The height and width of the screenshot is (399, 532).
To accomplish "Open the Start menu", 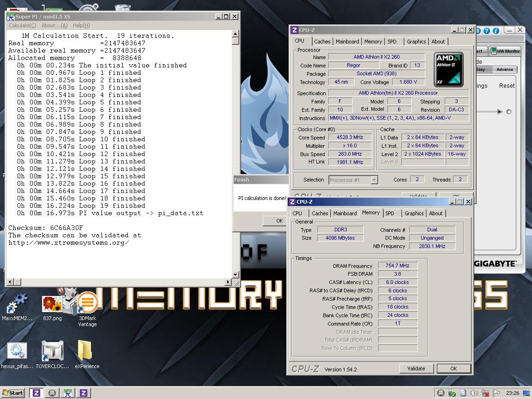I will (12, 393).
